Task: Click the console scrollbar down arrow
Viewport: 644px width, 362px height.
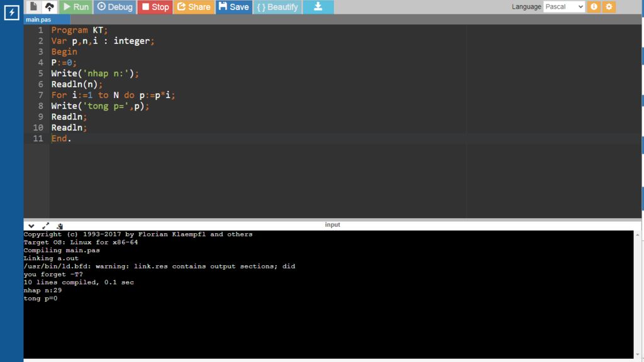Action: 638,354
